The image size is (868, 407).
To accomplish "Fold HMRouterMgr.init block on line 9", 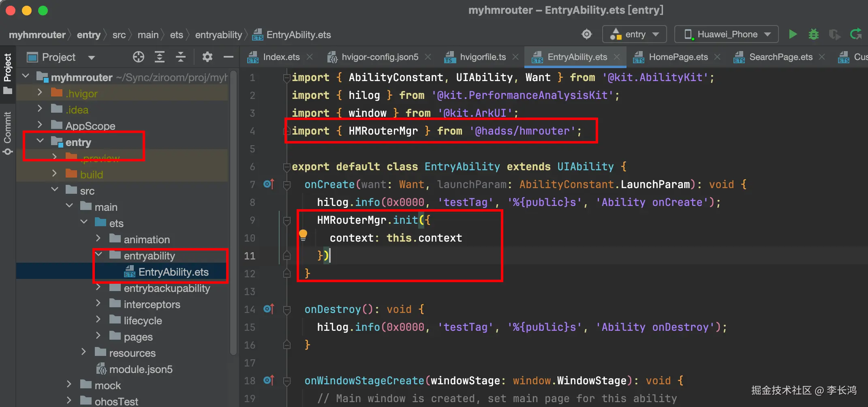I will click(286, 221).
